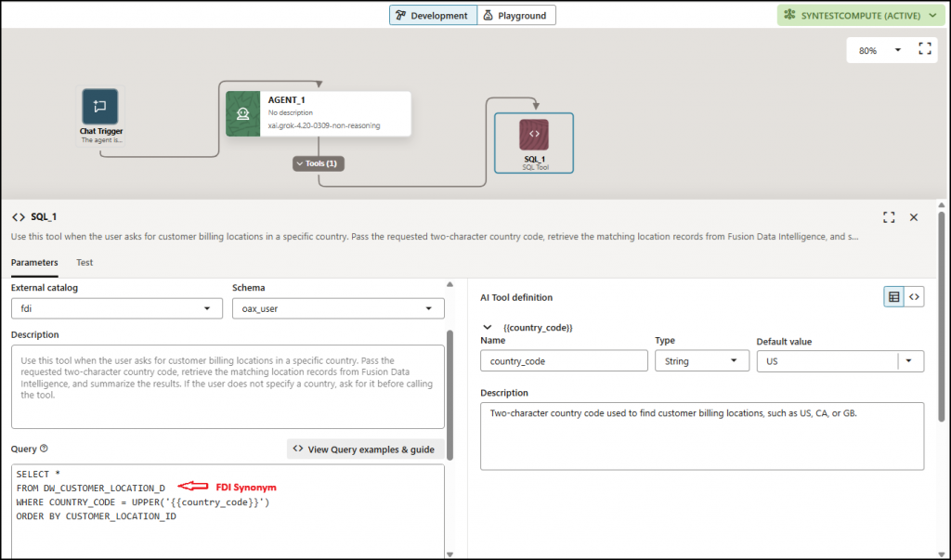Click the AI Tool definition heading
The width and height of the screenshot is (951, 560).
coord(516,297)
